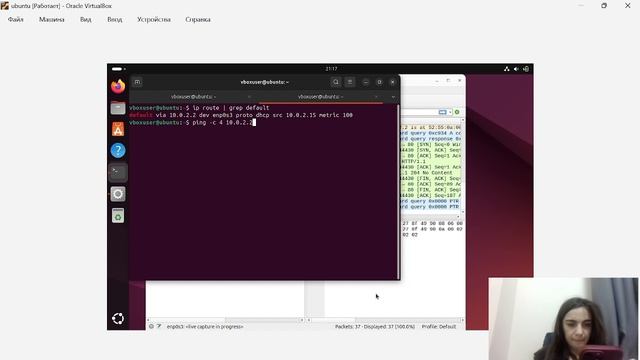Open the Устройства menu

154,19
